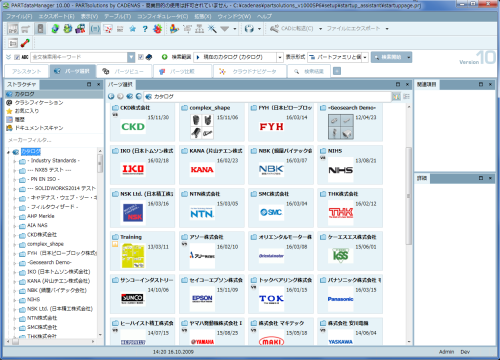The height and width of the screenshot is (360, 500).
Task: Click the shopping cart toolbar icon
Action: (x=25, y=29)
